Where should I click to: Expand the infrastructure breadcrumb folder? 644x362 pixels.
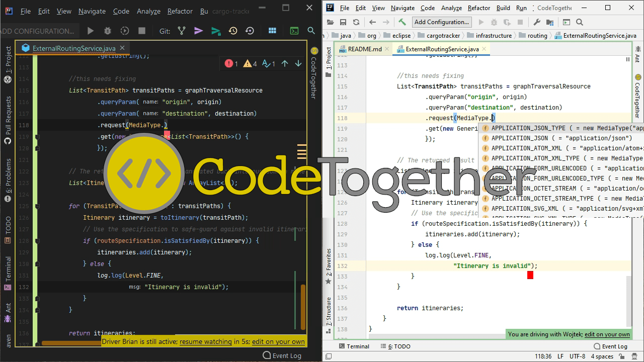coord(489,36)
